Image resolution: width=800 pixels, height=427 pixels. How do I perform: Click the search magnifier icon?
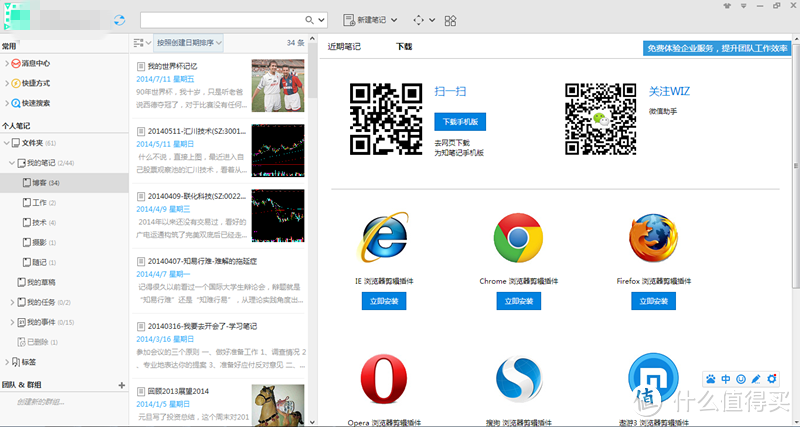tap(309, 20)
